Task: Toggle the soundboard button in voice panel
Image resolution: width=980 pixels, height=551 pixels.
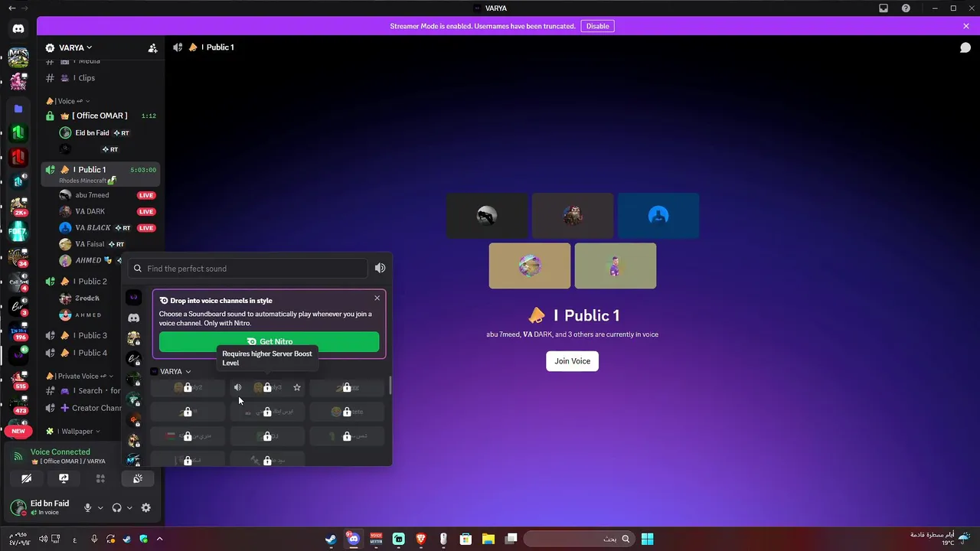Action: pos(137,478)
